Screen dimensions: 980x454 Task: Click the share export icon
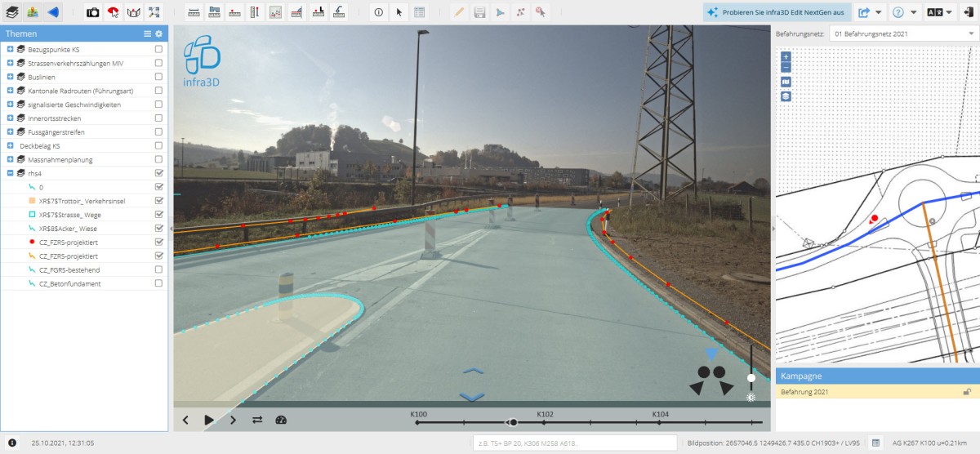(864, 12)
